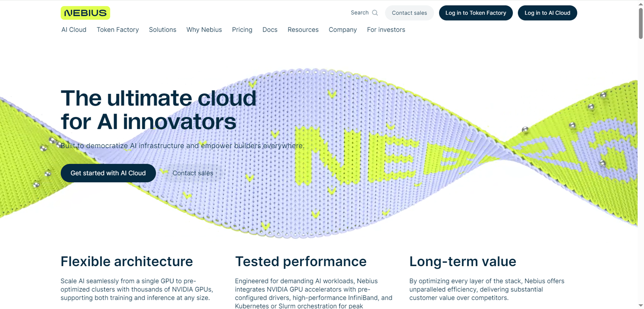
Task: Click the Search text label
Action: point(360,13)
